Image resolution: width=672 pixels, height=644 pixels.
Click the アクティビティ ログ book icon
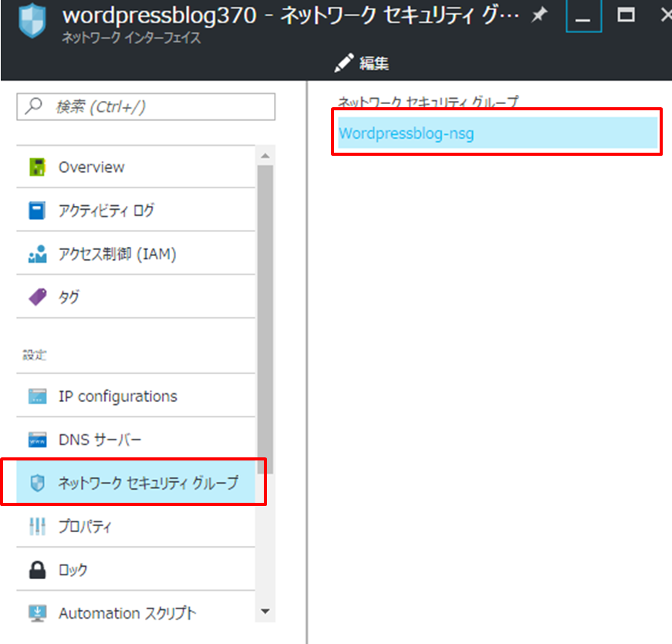pyautogui.click(x=37, y=211)
